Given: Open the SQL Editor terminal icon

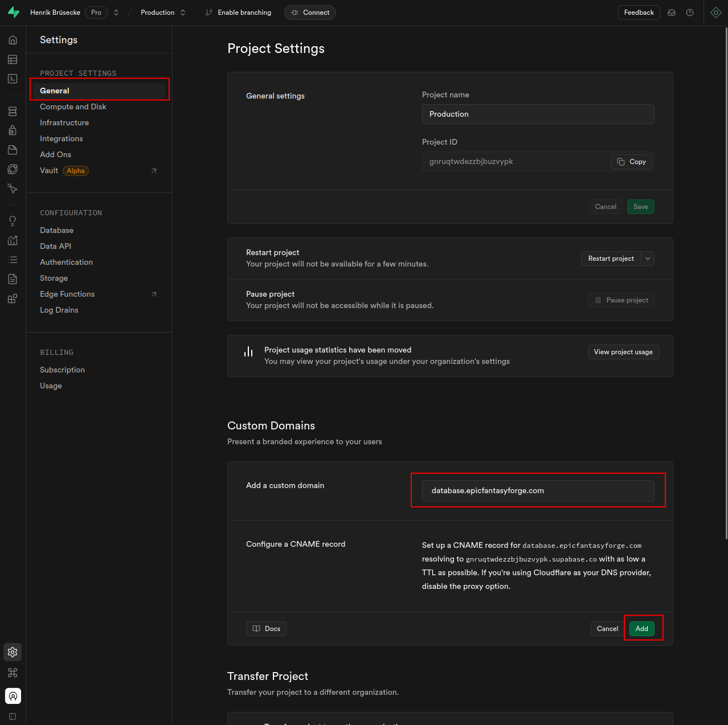Looking at the screenshot, I should point(13,79).
